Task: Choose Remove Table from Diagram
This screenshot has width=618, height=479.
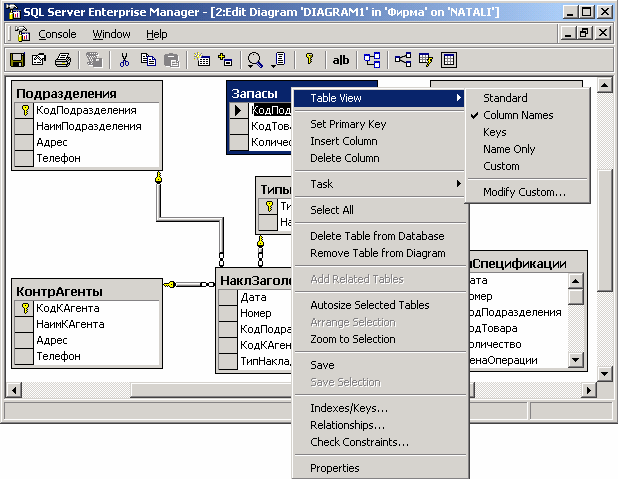Action: tap(378, 253)
